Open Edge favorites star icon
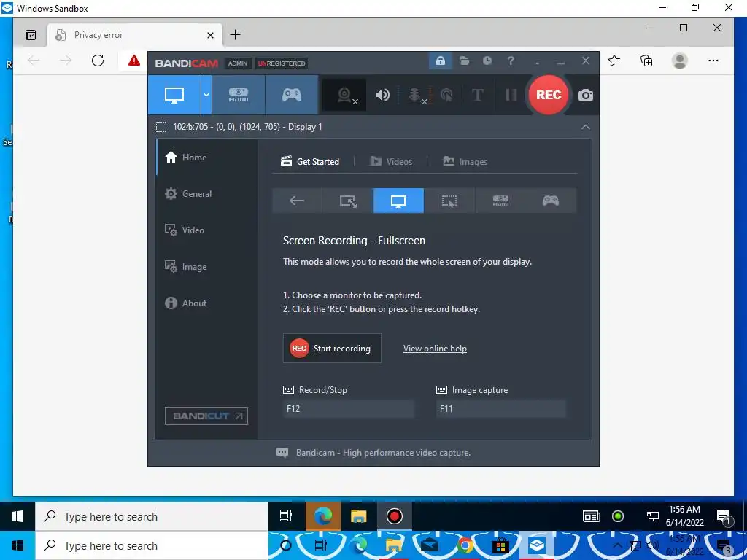 614,61
